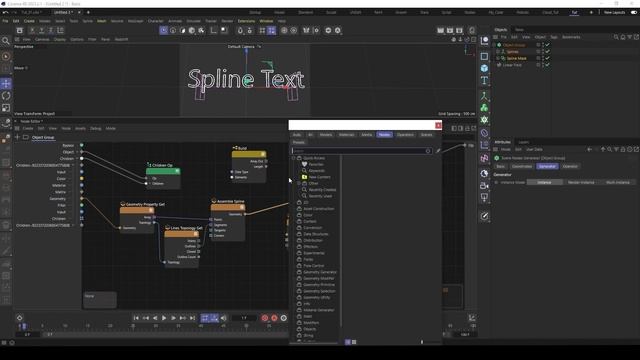640x360 pixels.
Task: Click the volume builder gear icon in palette
Action: tap(484, 120)
